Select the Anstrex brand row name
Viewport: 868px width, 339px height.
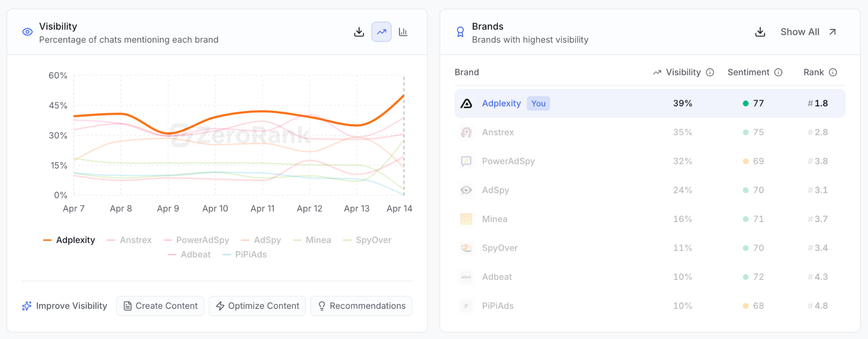[498, 132]
